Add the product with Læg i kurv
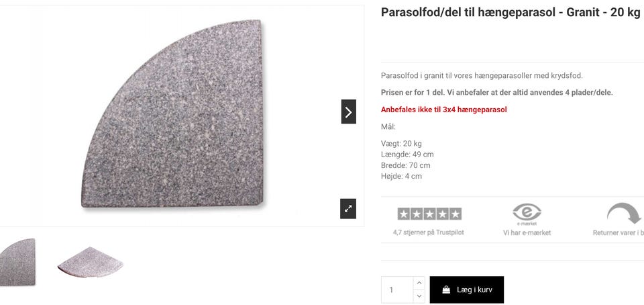The image size is (644, 305). pos(467,290)
